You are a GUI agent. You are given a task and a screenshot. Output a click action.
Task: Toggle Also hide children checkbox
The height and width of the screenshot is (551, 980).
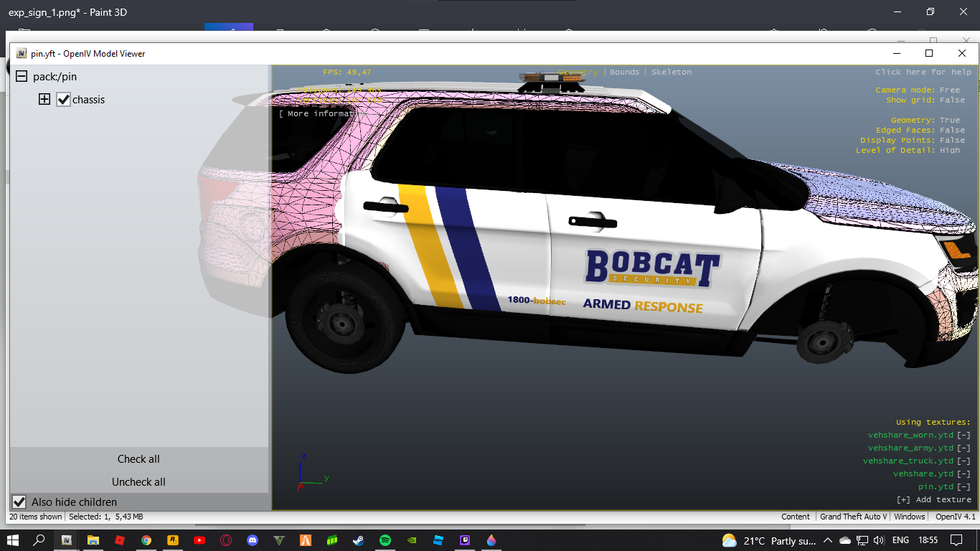click(x=19, y=502)
